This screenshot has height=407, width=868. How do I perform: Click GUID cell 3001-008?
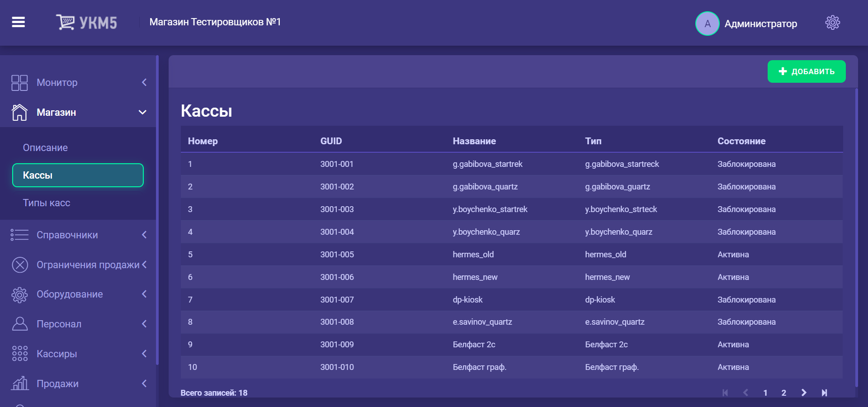pyautogui.click(x=337, y=322)
